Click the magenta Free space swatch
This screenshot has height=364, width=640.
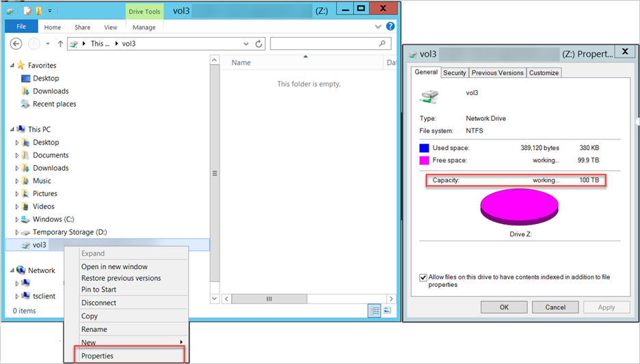(424, 160)
